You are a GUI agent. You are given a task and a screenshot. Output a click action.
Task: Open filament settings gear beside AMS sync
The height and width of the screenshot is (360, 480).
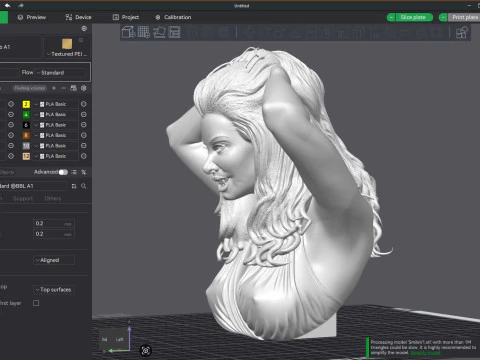coord(84,88)
